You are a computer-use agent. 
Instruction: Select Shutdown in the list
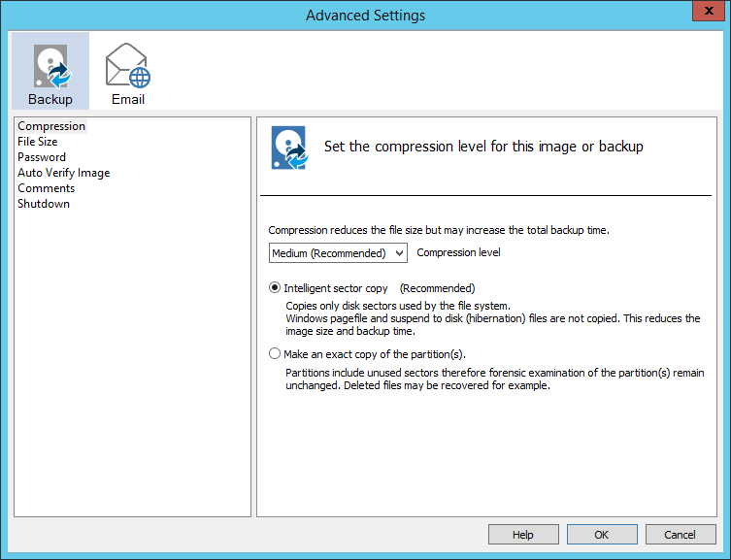click(44, 204)
